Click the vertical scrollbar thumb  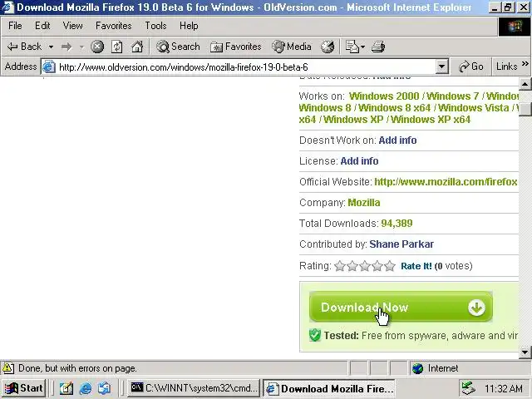tap(525, 109)
